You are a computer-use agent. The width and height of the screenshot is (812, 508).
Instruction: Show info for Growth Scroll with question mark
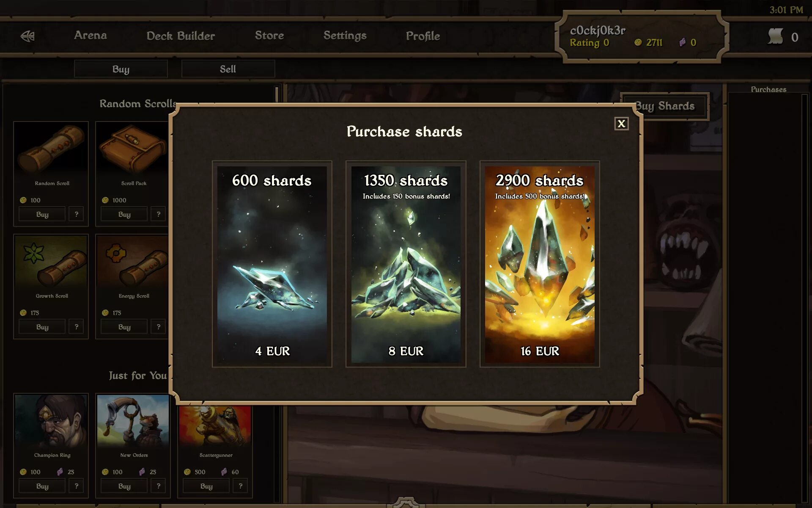pyautogui.click(x=77, y=327)
